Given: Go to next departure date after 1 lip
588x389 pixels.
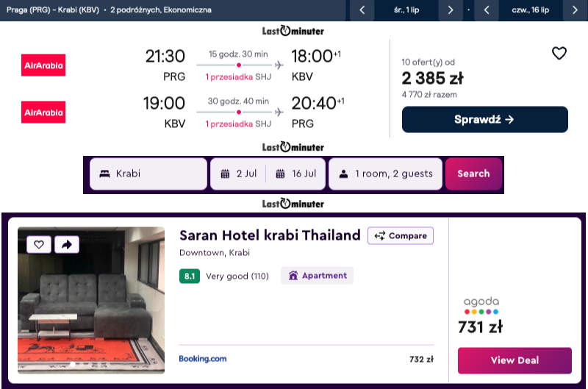Looking at the screenshot, I should [x=451, y=10].
